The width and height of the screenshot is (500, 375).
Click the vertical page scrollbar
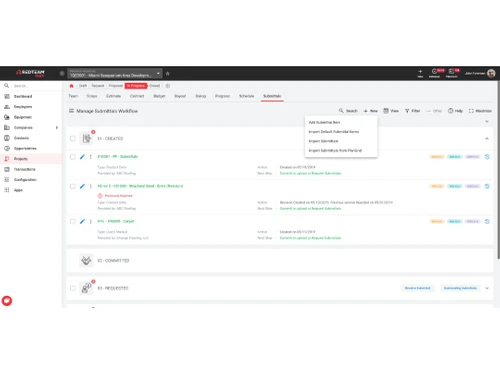coord(498,170)
